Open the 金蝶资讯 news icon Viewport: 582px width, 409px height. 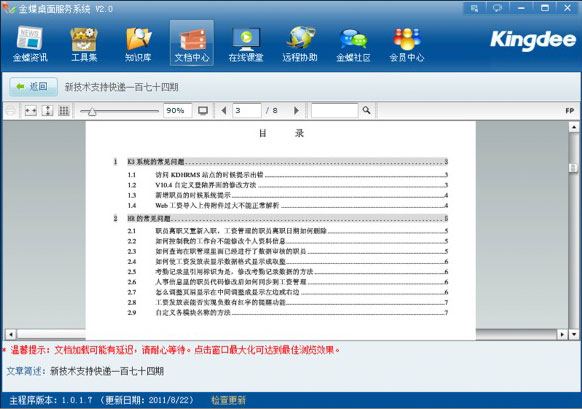[30, 44]
